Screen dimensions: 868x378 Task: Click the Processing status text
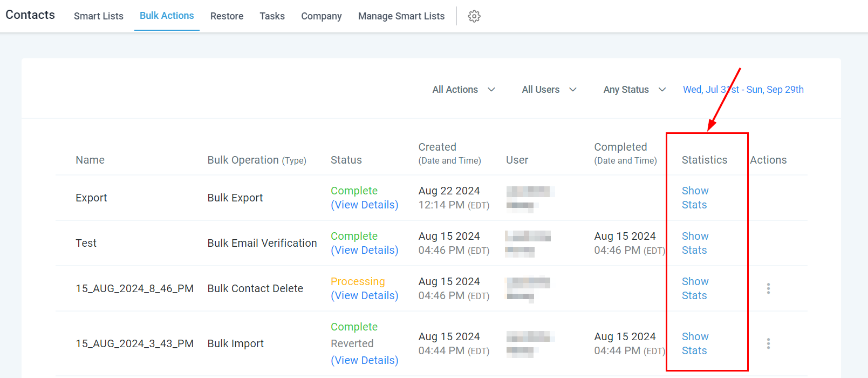(x=358, y=281)
